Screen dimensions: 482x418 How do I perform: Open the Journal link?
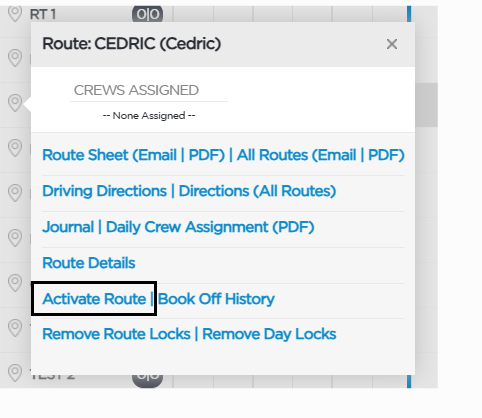(68, 227)
